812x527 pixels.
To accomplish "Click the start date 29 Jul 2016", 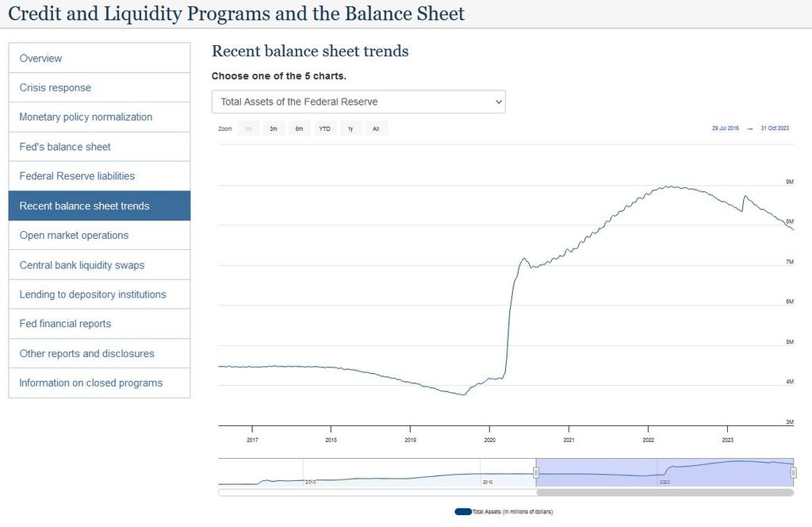I will point(725,129).
